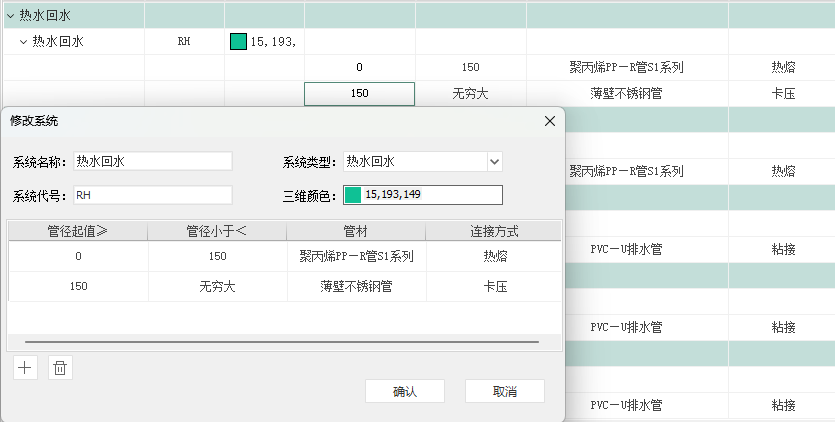The width and height of the screenshot is (835, 422).
Task: Open the 系统类型 dropdown
Action: 494,161
